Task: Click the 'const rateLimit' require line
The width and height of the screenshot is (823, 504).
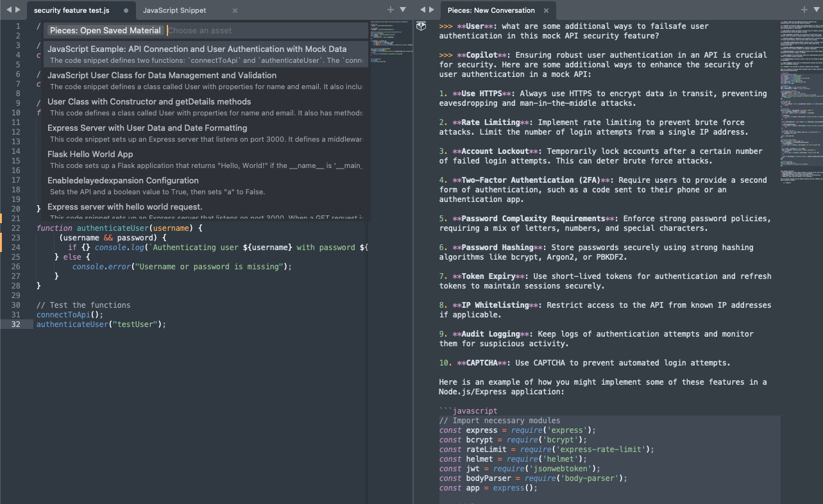Action: [x=547, y=449]
